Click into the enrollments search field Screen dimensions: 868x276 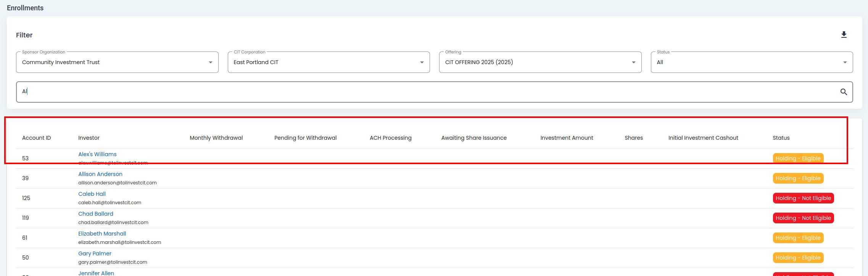[x=420, y=92]
